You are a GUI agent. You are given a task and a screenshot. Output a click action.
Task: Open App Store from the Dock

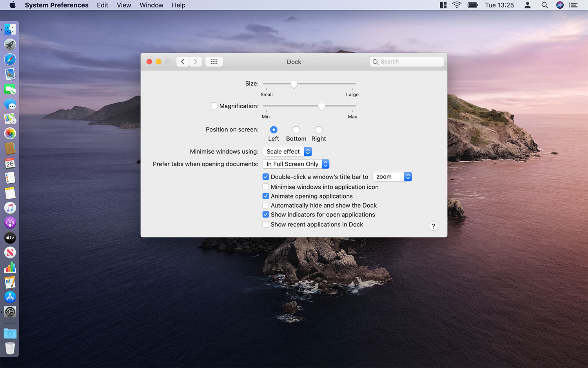pyautogui.click(x=10, y=297)
